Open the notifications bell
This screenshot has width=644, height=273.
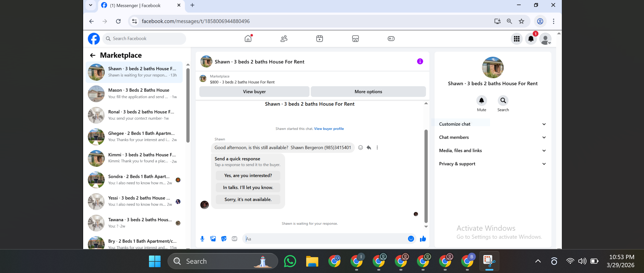coord(531,39)
